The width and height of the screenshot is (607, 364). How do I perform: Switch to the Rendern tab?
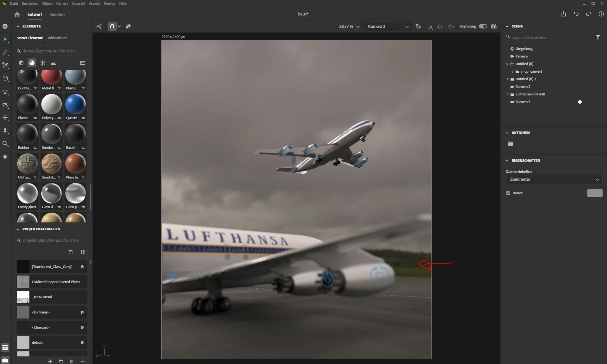[x=57, y=14]
